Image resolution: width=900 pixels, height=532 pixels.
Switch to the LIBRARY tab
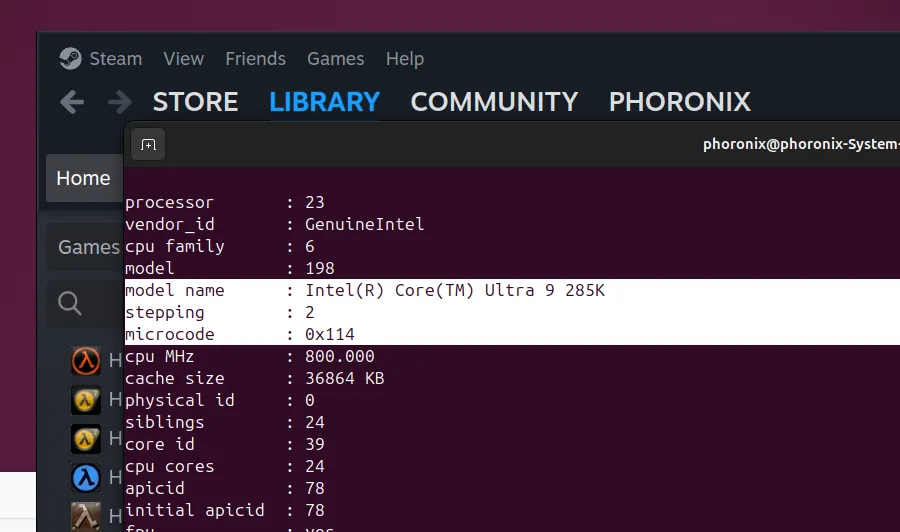pyautogui.click(x=324, y=102)
